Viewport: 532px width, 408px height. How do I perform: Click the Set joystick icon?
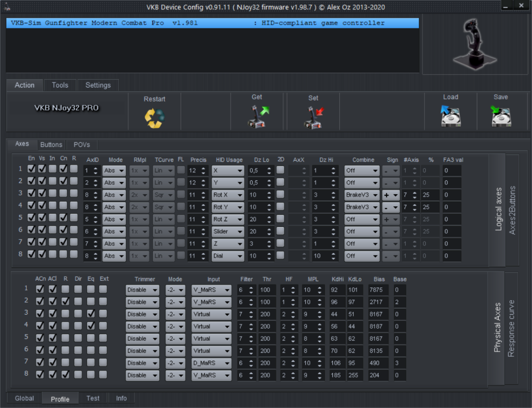pyautogui.click(x=313, y=117)
